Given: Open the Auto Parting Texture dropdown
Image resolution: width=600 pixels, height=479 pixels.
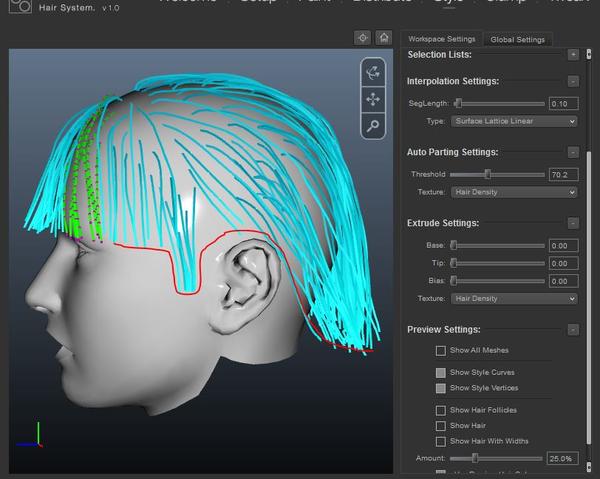Looking at the screenshot, I should pyautogui.click(x=513, y=191).
